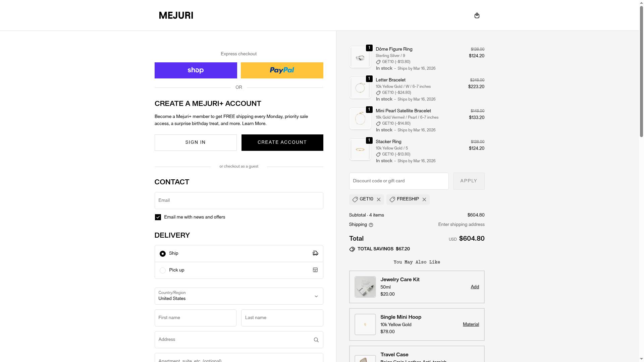Uncheck Email me with news and offers
Screen dimensions: 644x362
[x=158, y=217]
